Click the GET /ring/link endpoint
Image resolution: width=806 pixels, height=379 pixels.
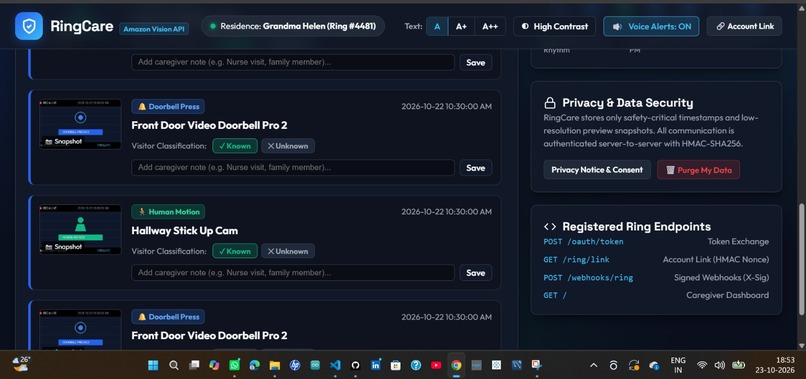point(576,260)
